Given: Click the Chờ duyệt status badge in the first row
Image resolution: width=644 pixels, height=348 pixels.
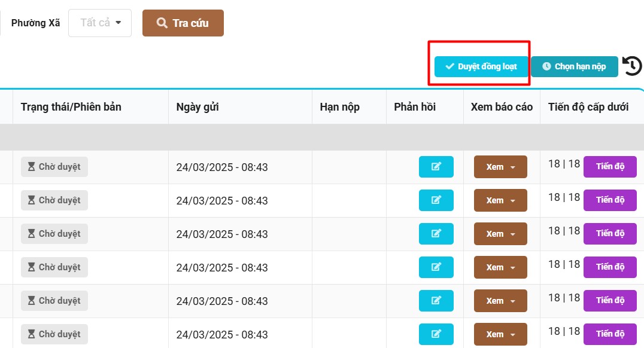Looking at the screenshot, I should (x=54, y=167).
